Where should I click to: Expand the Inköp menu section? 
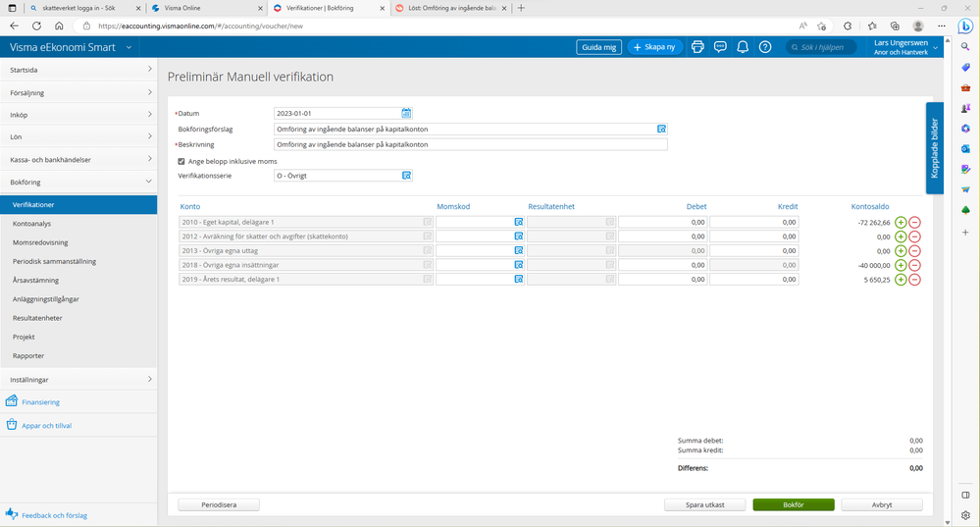(78, 115)
